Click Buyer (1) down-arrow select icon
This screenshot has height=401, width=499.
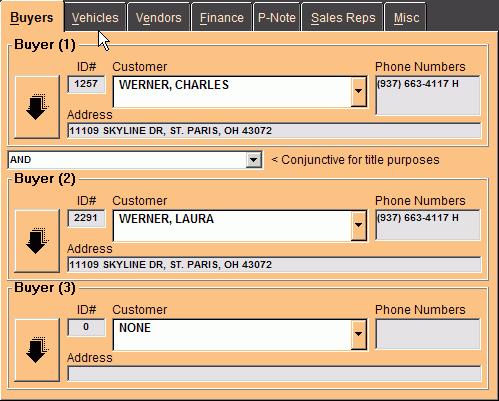(37, 107)
